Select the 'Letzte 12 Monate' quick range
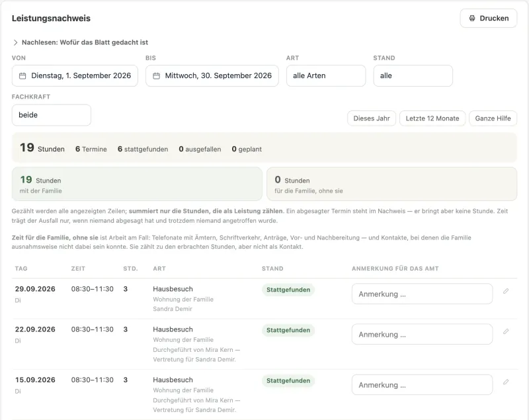The height and width of the screenshot is (420, 529). [432, 118]
